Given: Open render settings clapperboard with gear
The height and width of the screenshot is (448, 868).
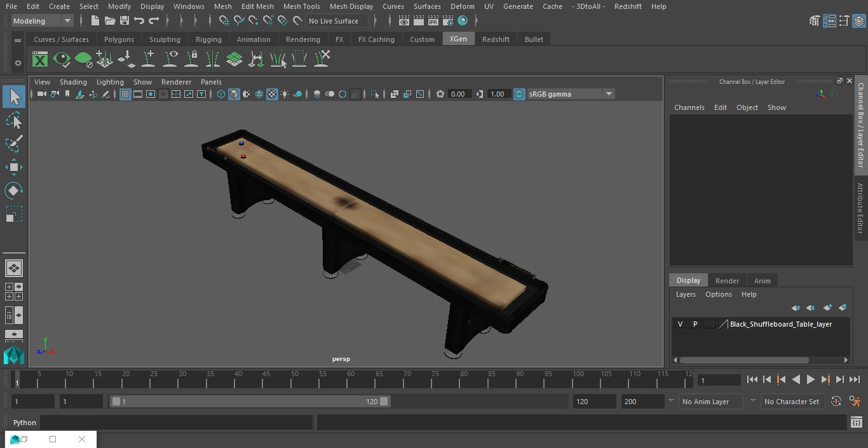Looking at the screenshot, I should point(448,21).
